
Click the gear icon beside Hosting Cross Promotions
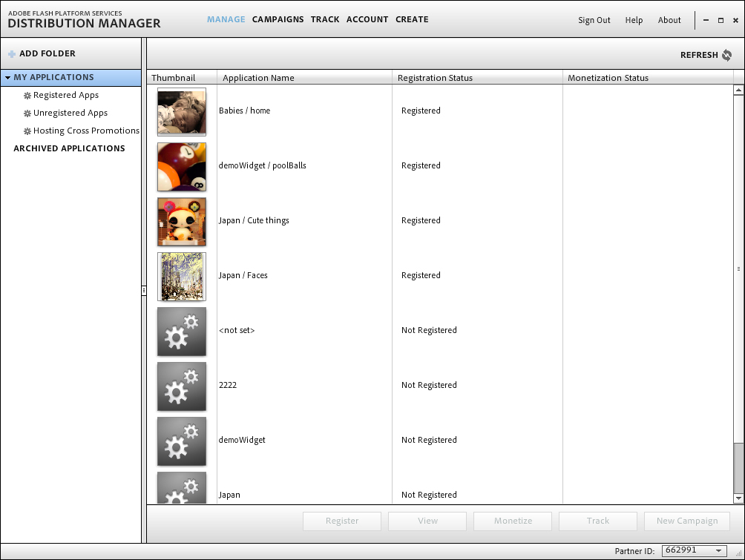tap(27, 131)
